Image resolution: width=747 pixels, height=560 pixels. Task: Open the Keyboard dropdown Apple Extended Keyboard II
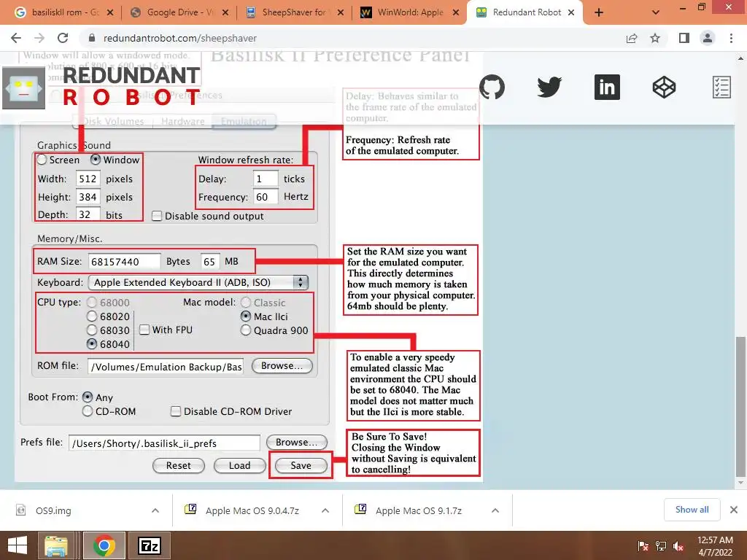coord(198,282)
